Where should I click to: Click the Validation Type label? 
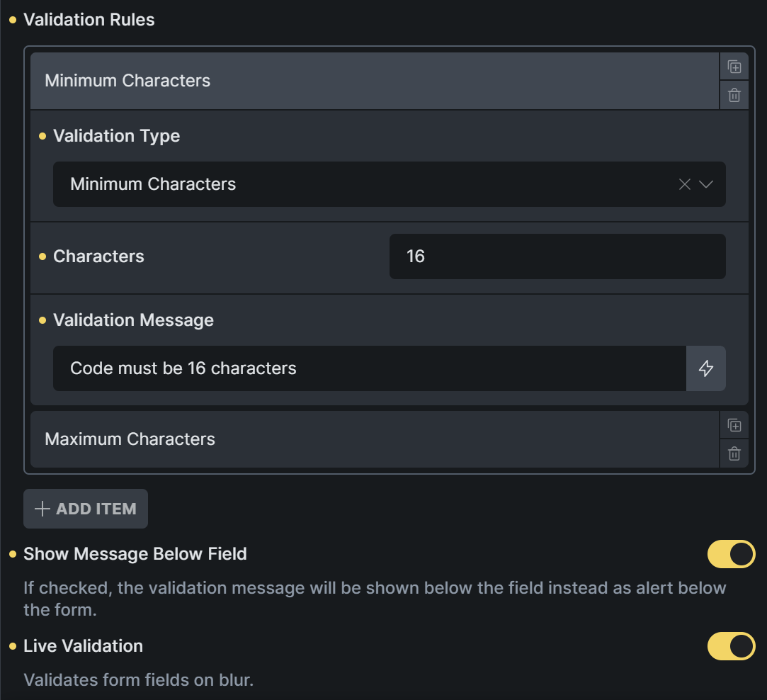coord(116,136)
